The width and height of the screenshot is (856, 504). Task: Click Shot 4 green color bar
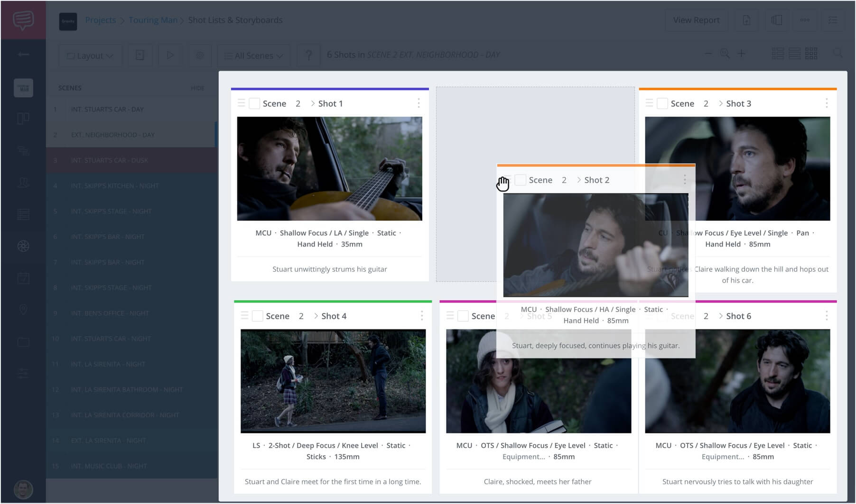point(333,301)
